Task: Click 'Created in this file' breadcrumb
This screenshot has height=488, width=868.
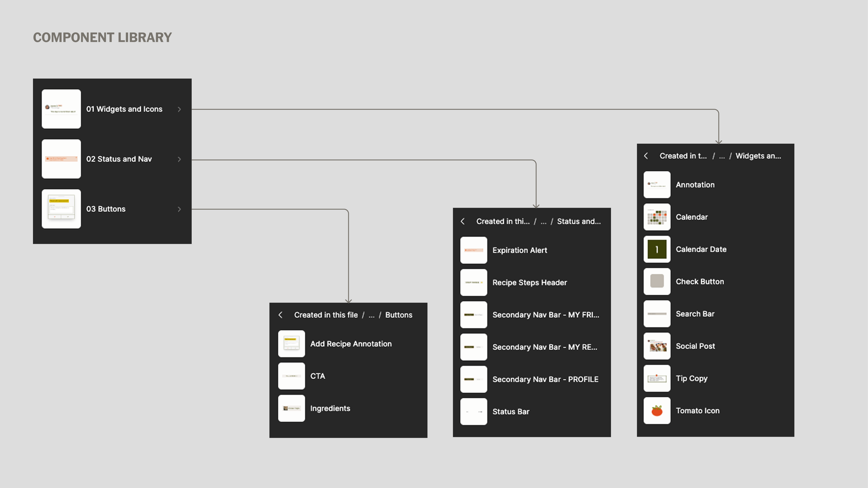Action: [326, 315]
